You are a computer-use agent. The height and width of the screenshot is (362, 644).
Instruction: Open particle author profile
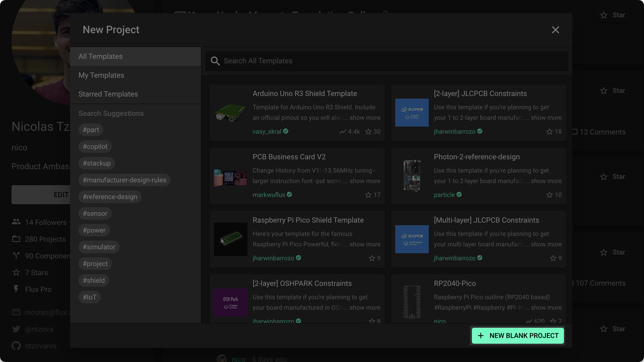click(x=444, y=195)
